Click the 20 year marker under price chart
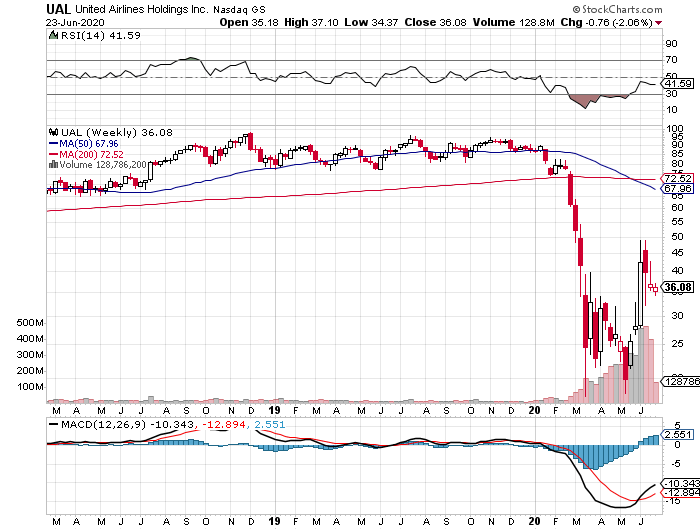This screenshot has width=700, height=530. click(534, 410)
